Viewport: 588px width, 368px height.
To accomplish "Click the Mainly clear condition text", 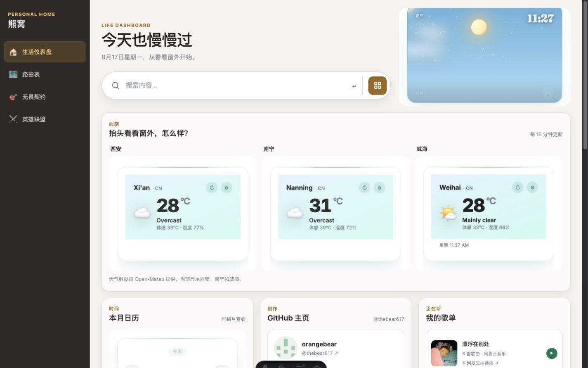I will (479, 220).
